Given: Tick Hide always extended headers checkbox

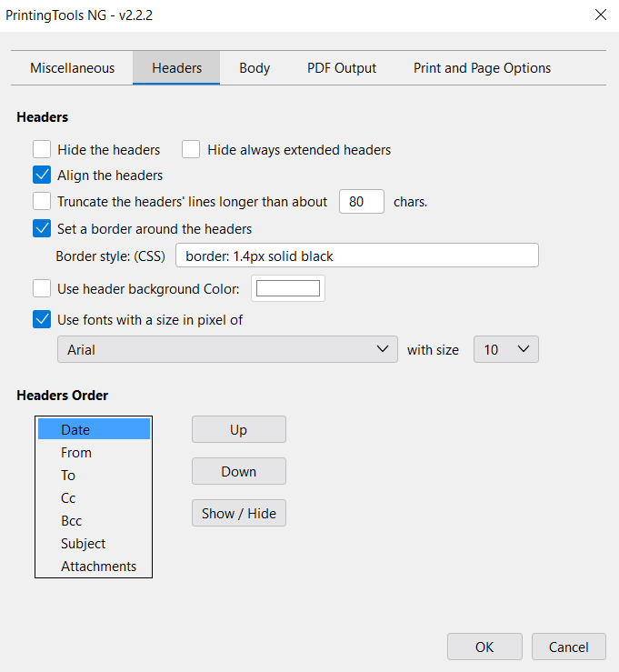Looking at the screenshot, I should pos(191,149).
